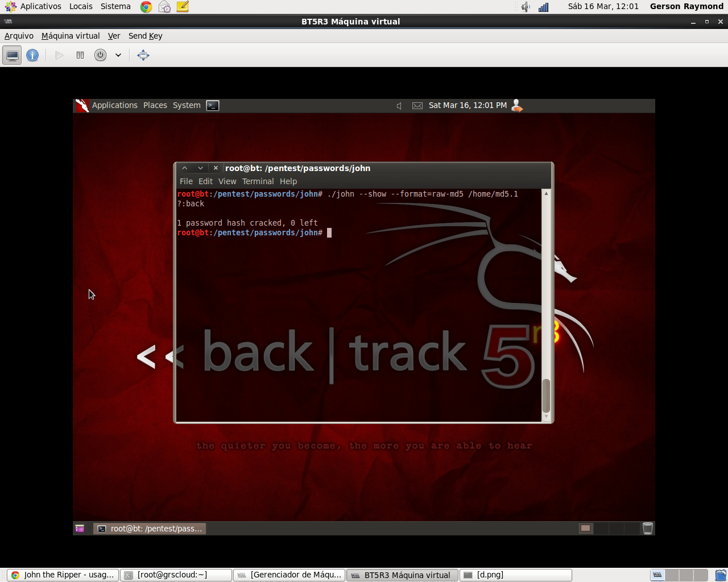Open the host Locais menu
The height and width of the screenshot is (582, 728).
pyautogui.click(x=81, y=6)
